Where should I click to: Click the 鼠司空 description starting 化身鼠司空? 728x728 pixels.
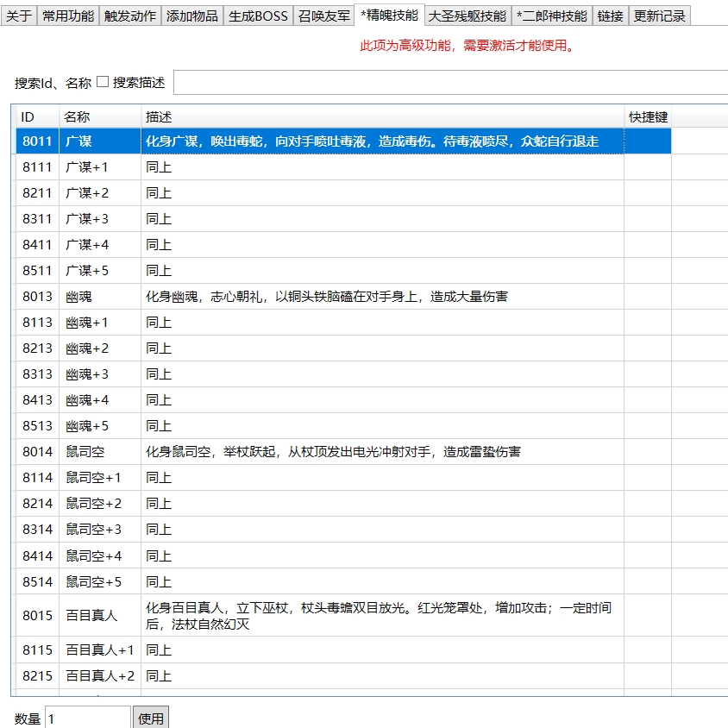click(x=383, y=452)
